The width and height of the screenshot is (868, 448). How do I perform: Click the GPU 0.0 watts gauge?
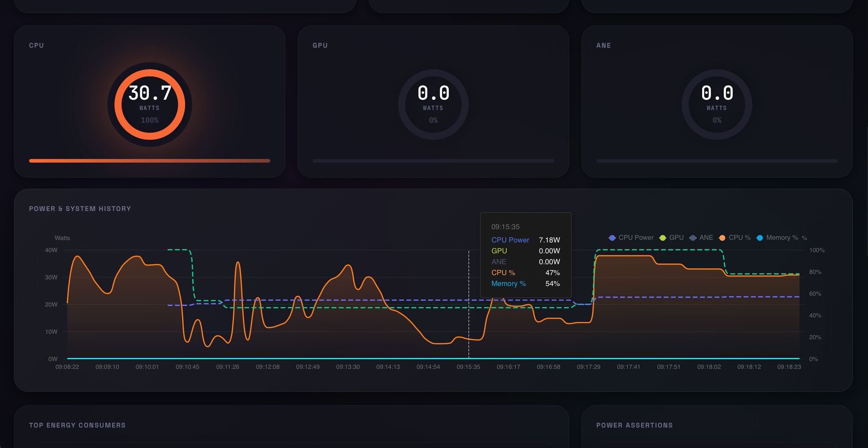(433, 105)
